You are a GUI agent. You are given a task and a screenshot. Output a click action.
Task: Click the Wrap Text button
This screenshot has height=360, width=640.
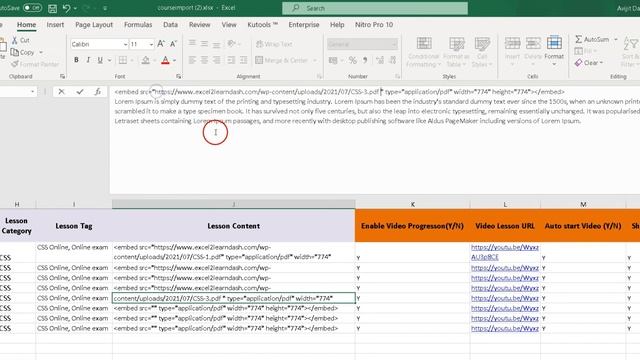274,44
